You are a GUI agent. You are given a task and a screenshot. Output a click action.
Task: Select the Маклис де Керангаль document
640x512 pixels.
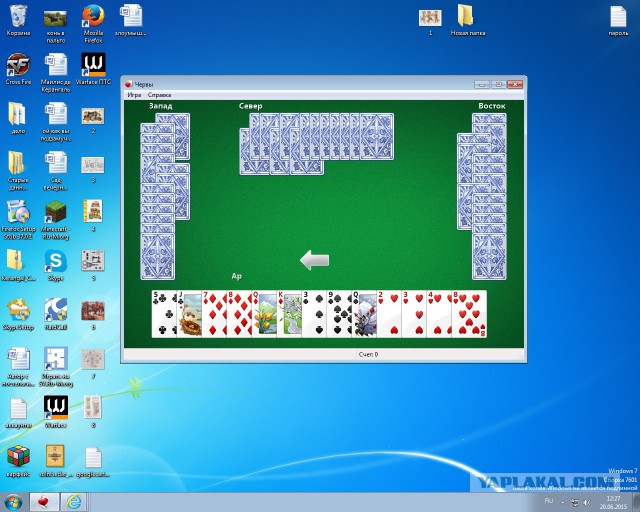tap(56, 73)
